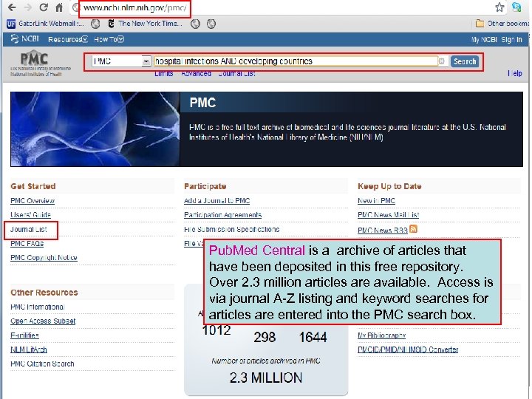Image resolution: width=532 pixels, height=399 pixels.
Task: Open File Submission Specifications link
Action: point(232,229)
